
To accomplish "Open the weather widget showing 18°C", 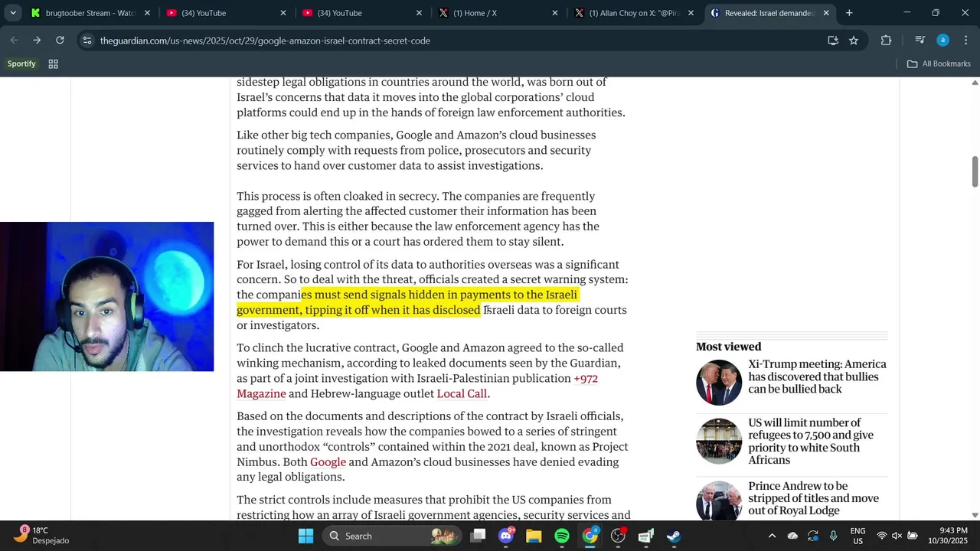I will (x=42, y=536).
